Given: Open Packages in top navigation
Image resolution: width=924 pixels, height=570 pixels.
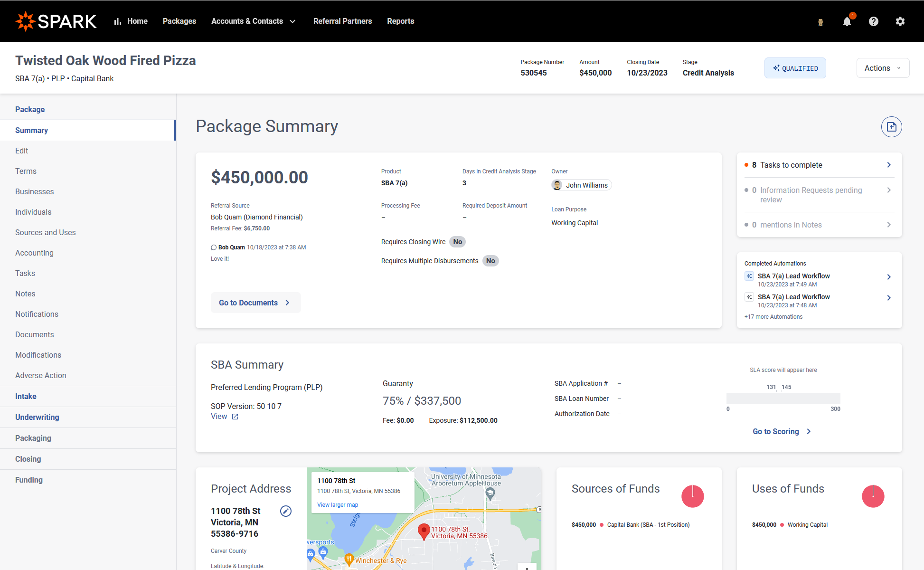Looking at the screenshot, I should 179,21.
